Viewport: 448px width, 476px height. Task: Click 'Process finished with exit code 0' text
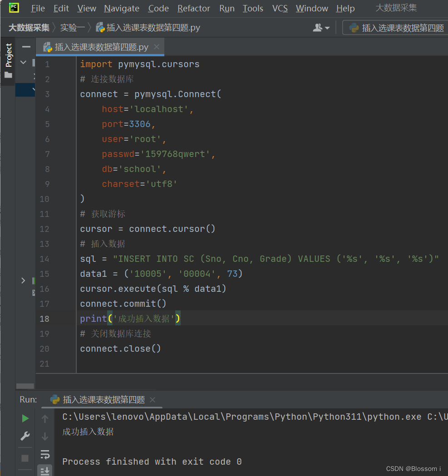tap(152, 462)
